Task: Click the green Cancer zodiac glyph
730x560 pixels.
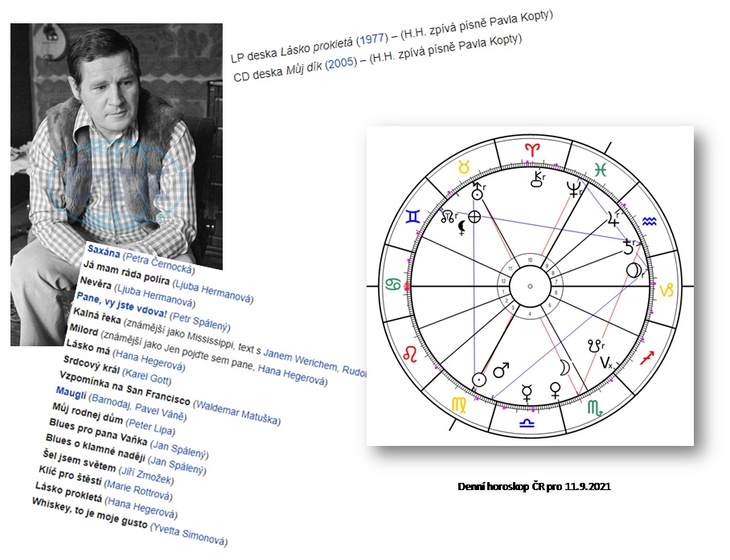Action: [x=394, y=285]
